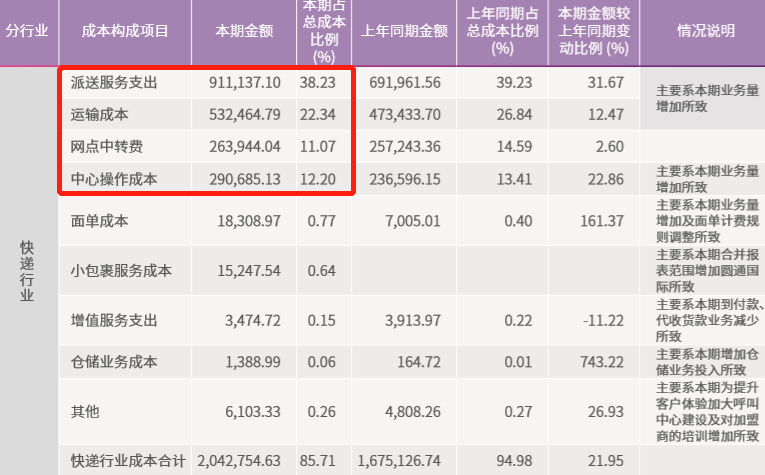Image resolution: width=765 pixels, height=475 pixels.
Task: Click the 快递行业 merged industry cell
Action: click(28, 270)
